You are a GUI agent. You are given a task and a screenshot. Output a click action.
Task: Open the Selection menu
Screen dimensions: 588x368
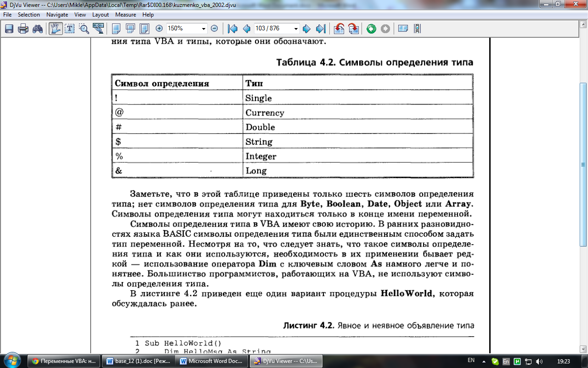tap(29, 15)
